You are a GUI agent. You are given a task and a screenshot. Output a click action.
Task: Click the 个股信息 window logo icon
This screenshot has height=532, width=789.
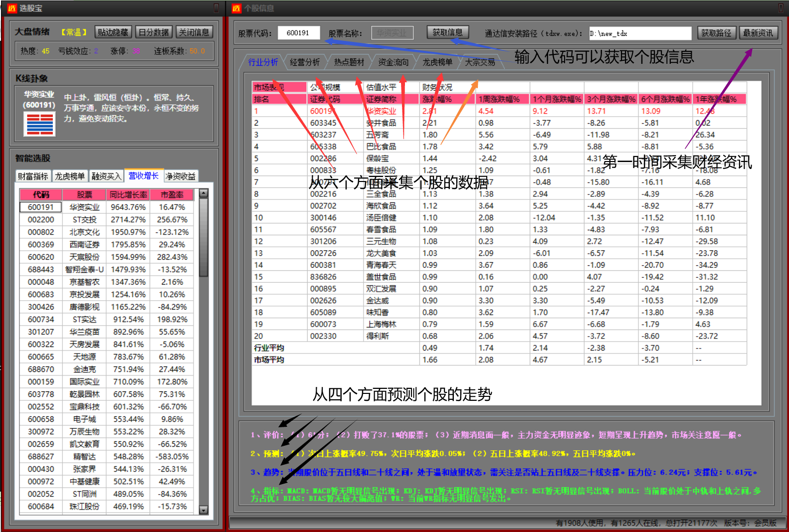click(x=236, y=8)
